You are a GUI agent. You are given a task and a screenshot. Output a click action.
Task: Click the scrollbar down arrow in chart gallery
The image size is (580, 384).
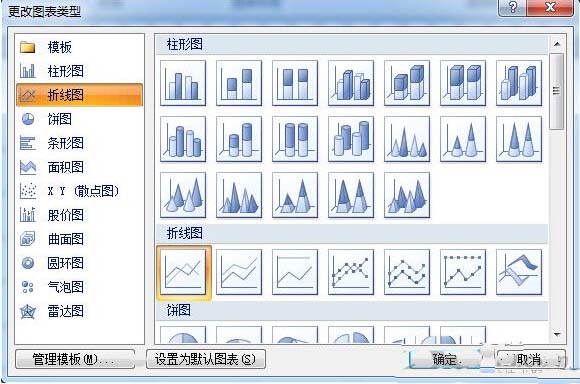557,335
